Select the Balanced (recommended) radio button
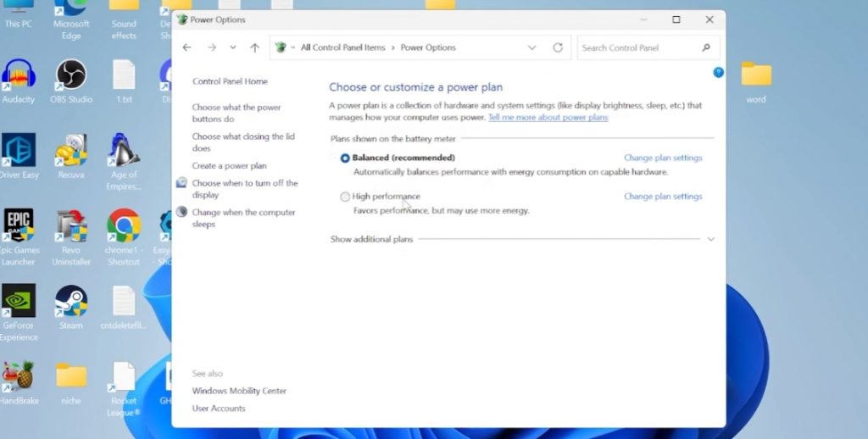 click(x=345, y=158)
